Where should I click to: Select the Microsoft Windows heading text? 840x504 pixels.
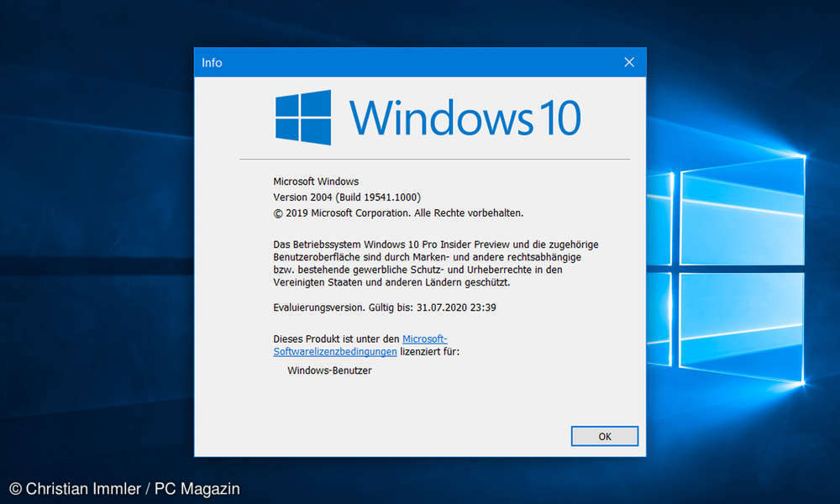point(316,181)
